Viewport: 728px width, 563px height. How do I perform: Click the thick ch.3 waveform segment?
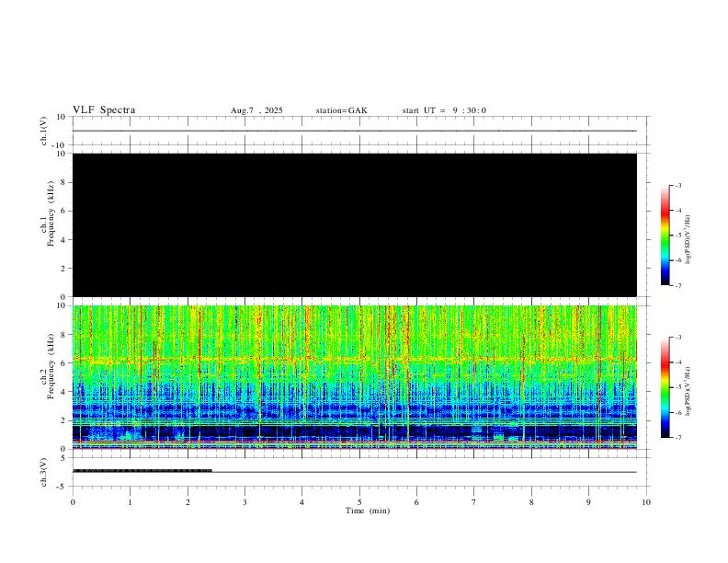[x=142, y=471]
